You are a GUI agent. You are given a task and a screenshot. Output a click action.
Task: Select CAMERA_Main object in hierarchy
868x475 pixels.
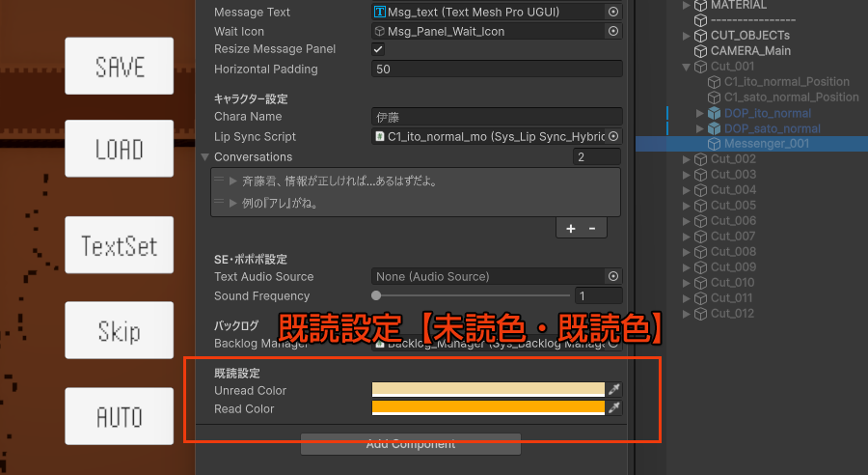750,51
